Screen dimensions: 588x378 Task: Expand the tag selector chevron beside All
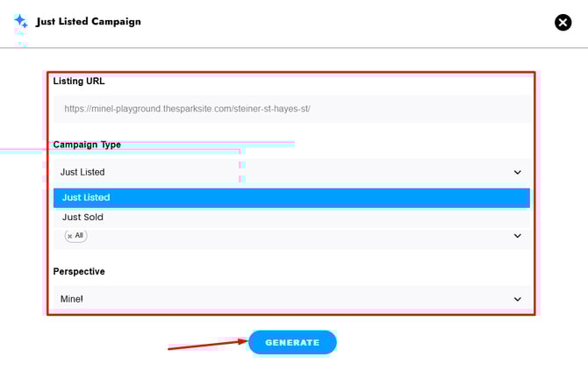518,236
